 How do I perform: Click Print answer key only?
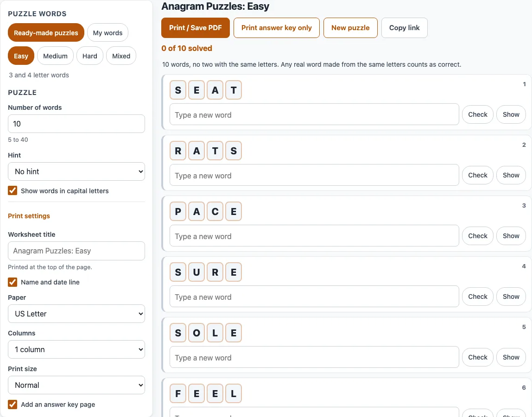click(x=277, y=28)
